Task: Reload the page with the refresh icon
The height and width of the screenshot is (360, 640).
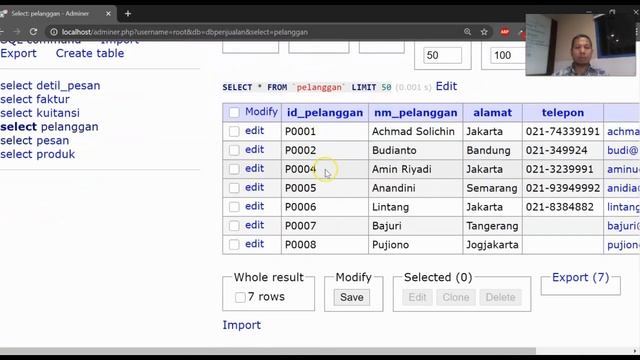Action: click(x=33, y=32)
